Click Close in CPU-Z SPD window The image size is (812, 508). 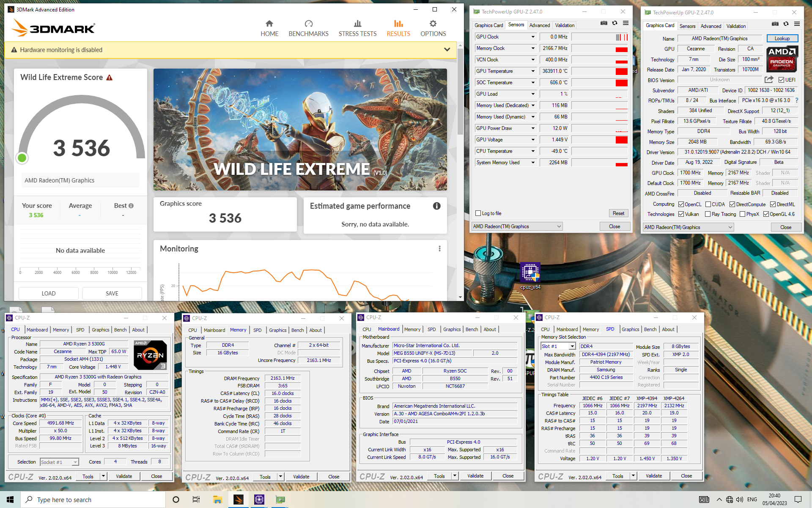(686, 476)
